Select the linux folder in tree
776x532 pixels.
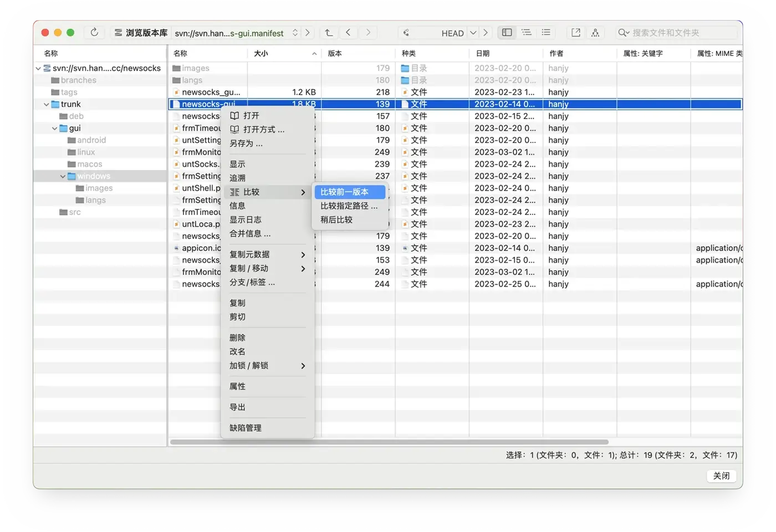click(x=81, y=152)
